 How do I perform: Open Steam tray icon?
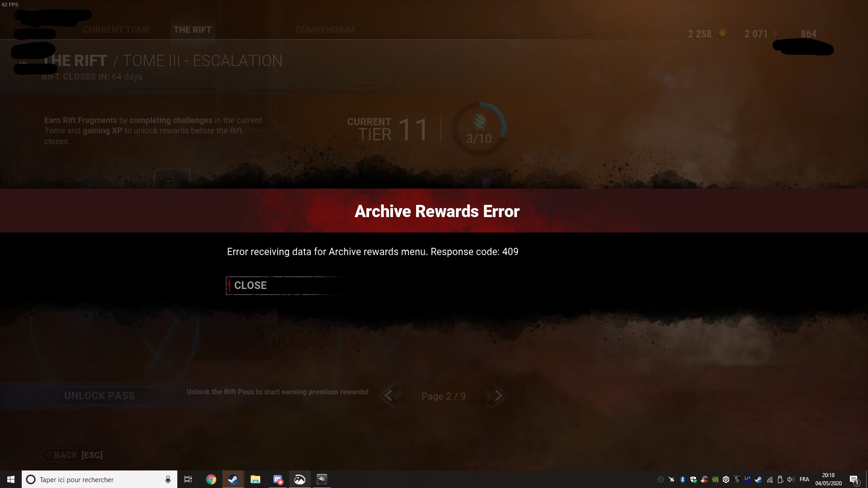pos(759,479)
